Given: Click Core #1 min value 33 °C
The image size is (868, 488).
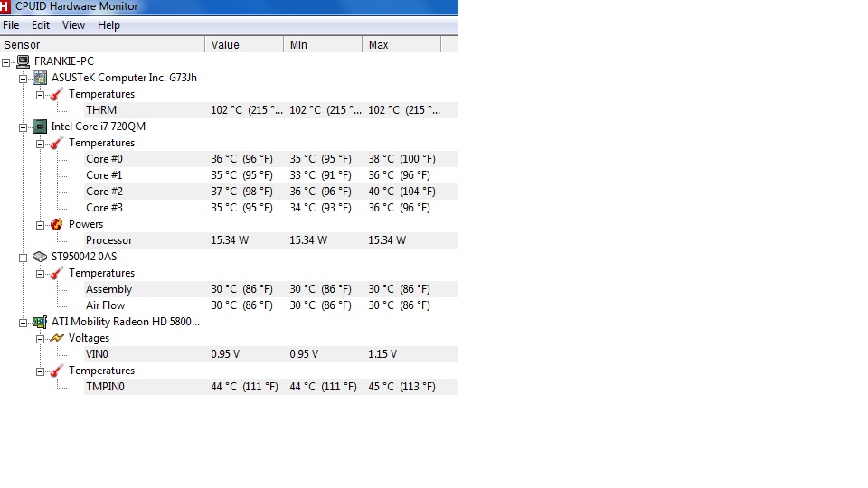Looking at the screenshot, I should coord(320,175).
